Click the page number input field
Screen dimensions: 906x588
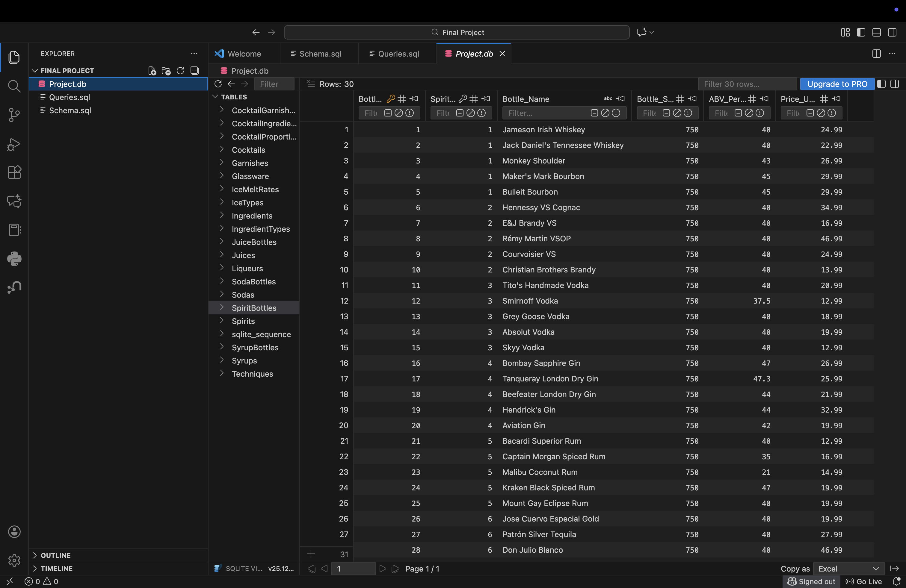coord(353,569)
